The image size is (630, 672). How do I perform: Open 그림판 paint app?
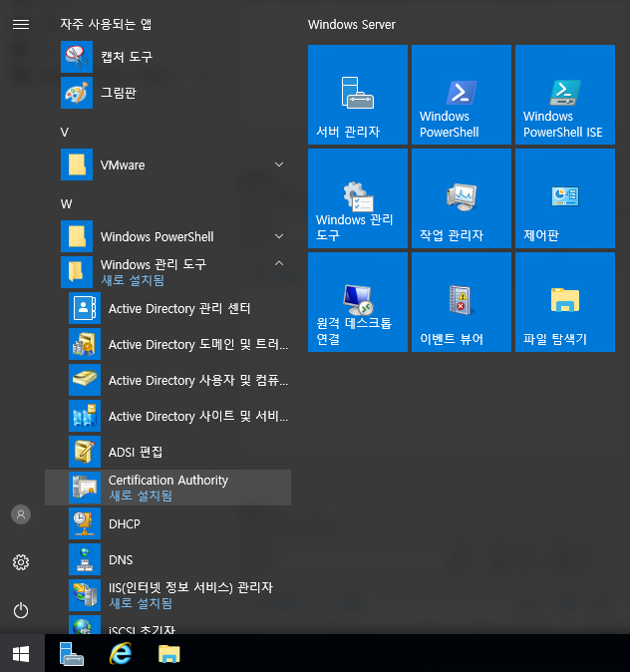point(168,93)
